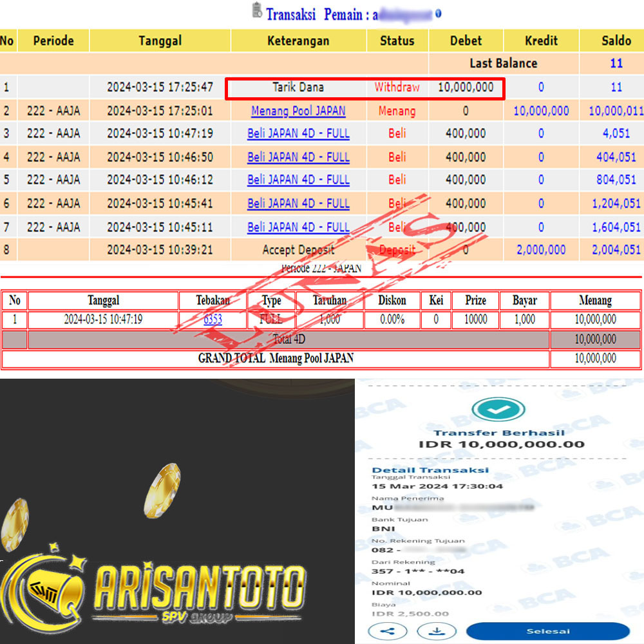Viewport: 644px width, 644px height.
Task: Click the 2,004,051 saldo value
Action: (616, 250)
